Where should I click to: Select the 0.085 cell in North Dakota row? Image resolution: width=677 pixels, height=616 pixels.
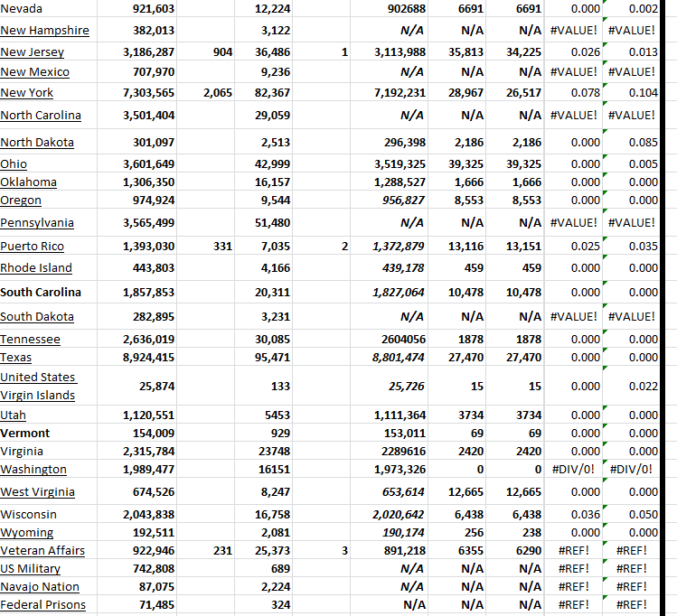(631, 143)
